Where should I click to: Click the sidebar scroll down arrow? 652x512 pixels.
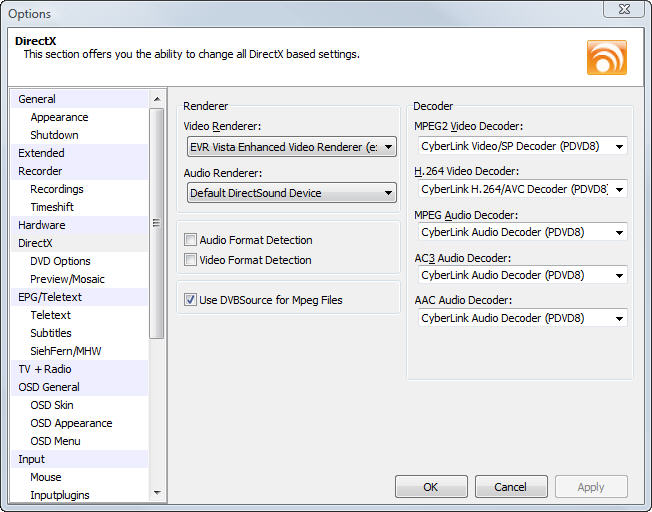coord(157,492)
